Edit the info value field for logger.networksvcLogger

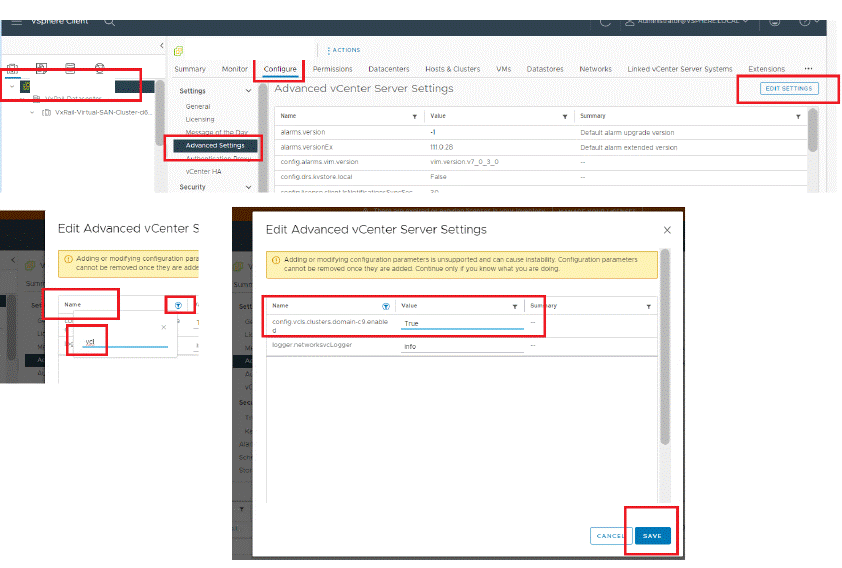[x=462, y=347]
